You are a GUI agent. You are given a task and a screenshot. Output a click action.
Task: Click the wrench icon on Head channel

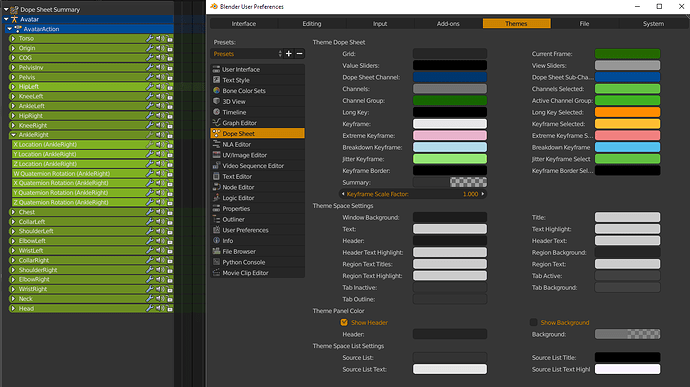pyautogui.click(x=150, y=309)
